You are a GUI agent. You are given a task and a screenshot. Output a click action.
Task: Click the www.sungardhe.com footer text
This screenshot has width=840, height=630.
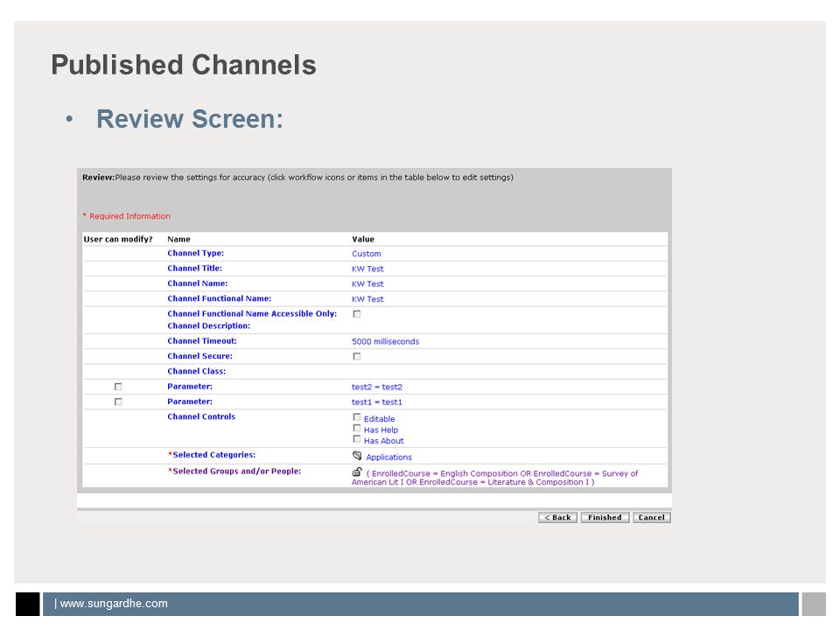[114, 604]
